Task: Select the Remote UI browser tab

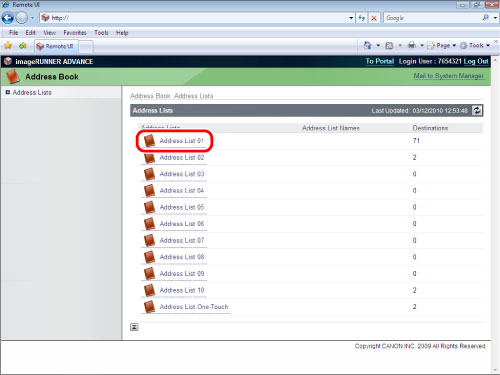Action: click(x=56, y=46)
